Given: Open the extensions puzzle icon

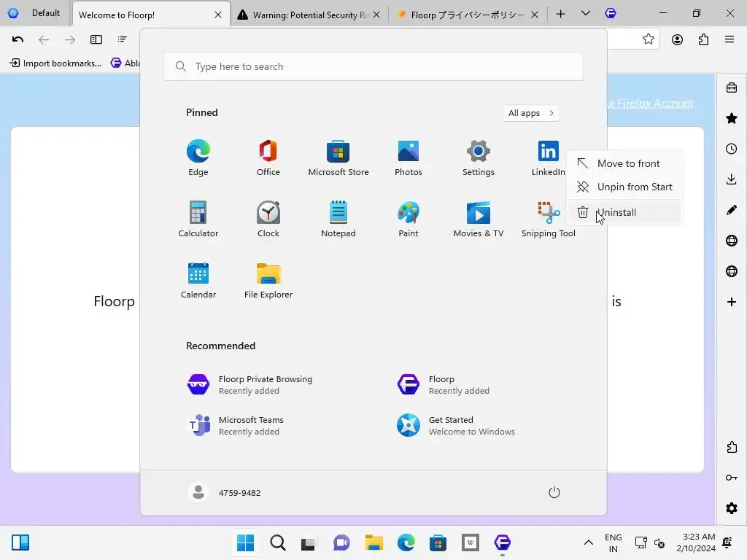Looking at the screenshot, I should pos(704,39).
